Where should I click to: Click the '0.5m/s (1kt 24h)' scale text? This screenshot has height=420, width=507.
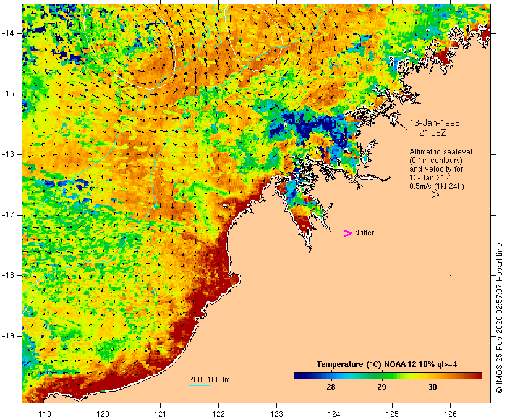coord(437,187)
